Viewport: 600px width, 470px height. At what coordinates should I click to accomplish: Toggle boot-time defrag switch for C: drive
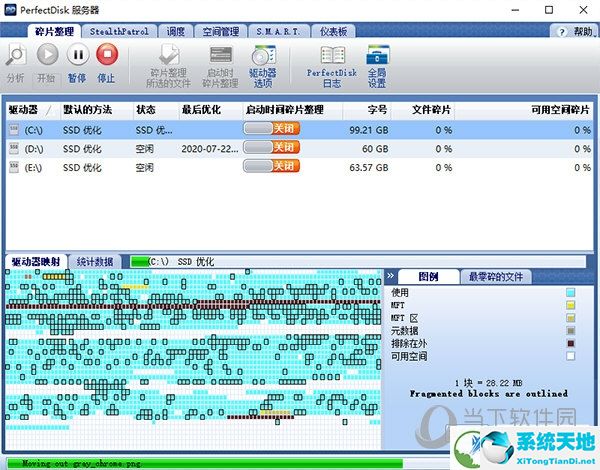click(272, 129)
